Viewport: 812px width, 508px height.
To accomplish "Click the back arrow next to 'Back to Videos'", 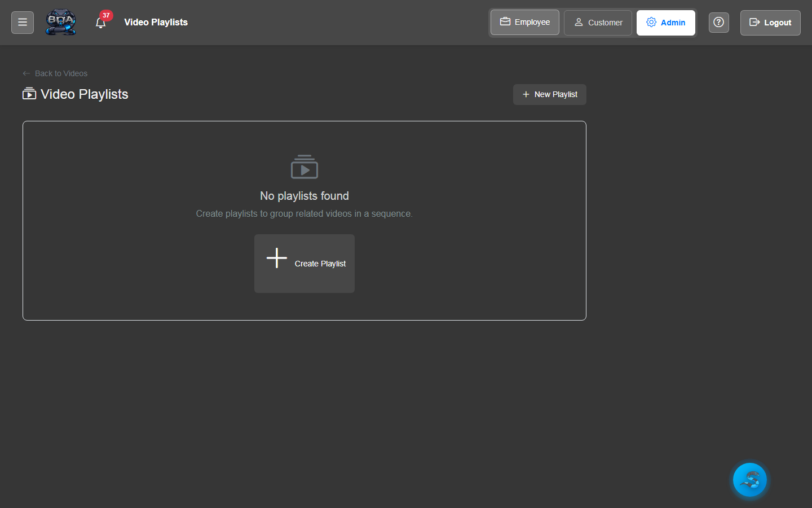I will [26, 73].
